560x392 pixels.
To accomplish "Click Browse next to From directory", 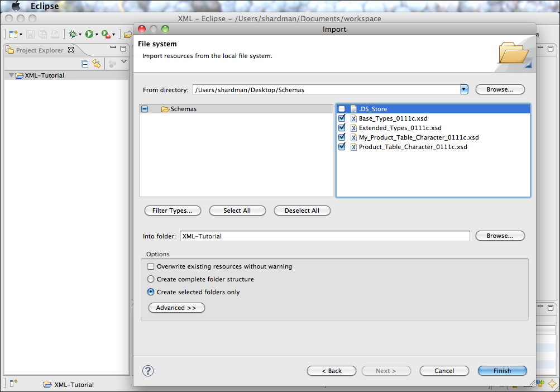I will pos(500,89).
